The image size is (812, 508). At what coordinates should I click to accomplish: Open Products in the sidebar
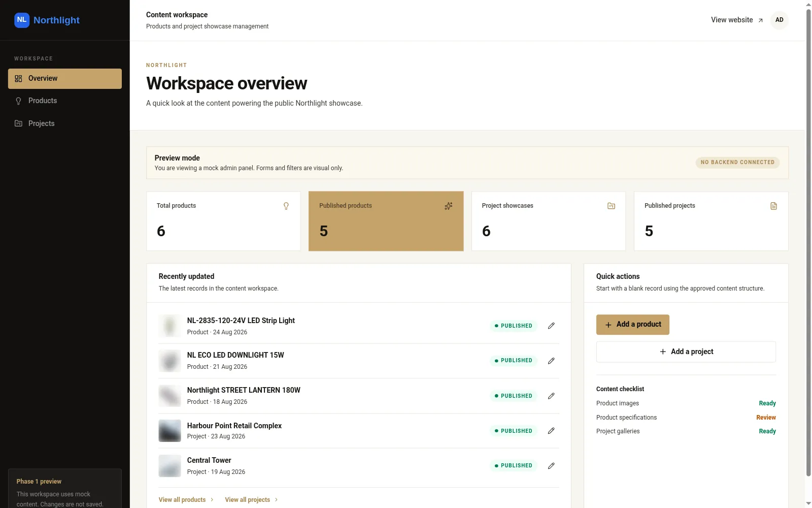[x=65, y=101]
